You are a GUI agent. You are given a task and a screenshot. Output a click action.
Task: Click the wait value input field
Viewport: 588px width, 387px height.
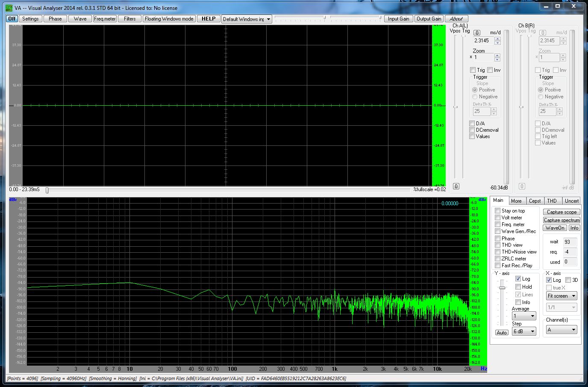570,242
